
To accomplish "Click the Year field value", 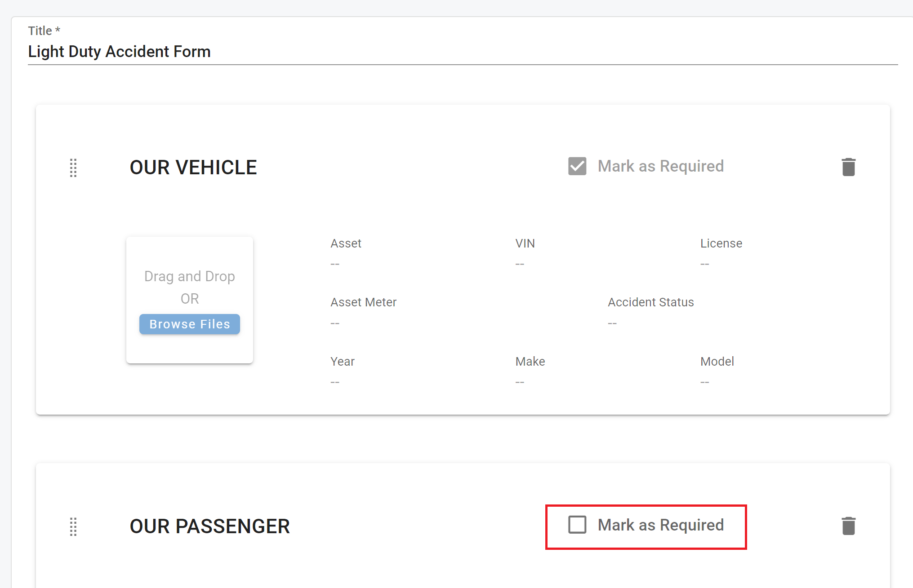I will point(335,382).
